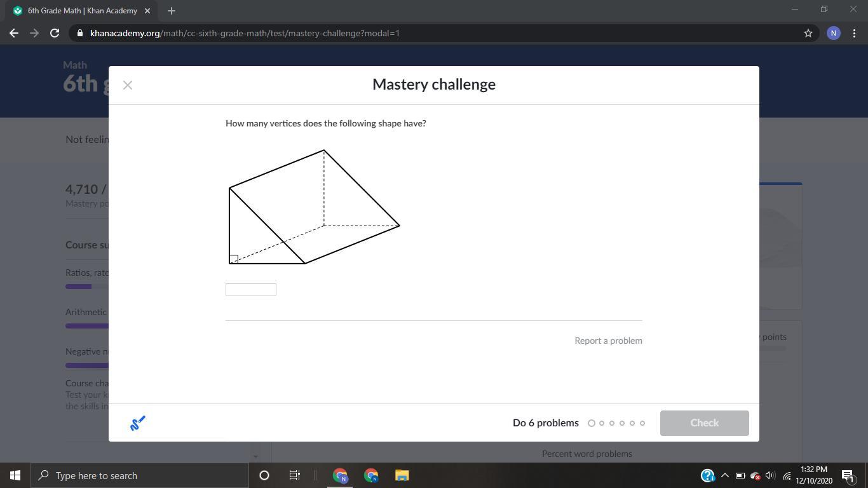Close the Mastery challenge modal
The width and height of the screenshot is (868, 488).
(x=128, y=85)
